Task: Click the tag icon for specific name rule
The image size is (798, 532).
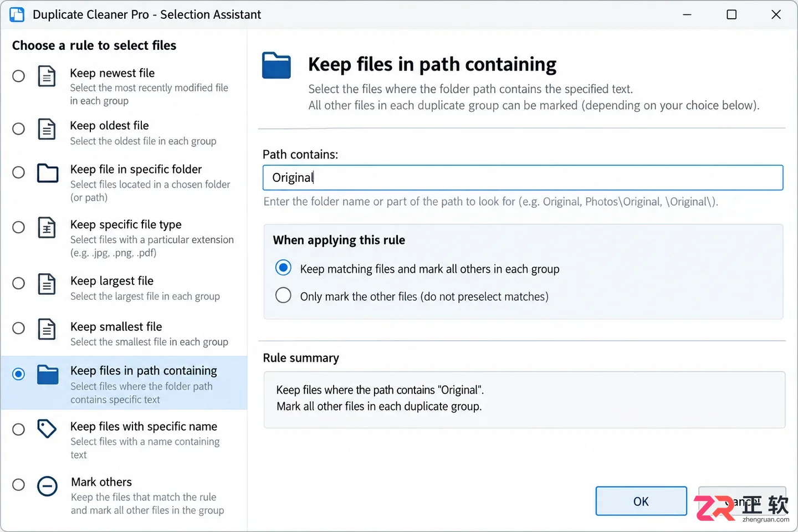Action: pos(47,428)
